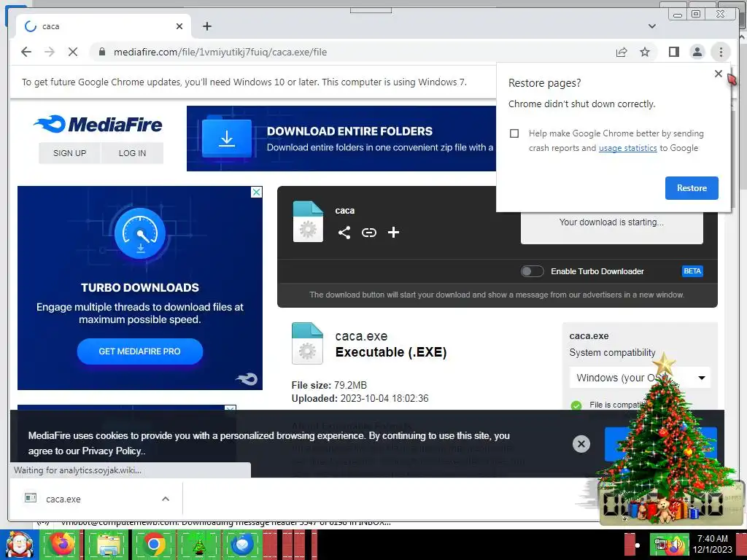747x560 pixels.
Task: Toggle Enable Turbo Downloader switch
Action: (x=532, y=271)
